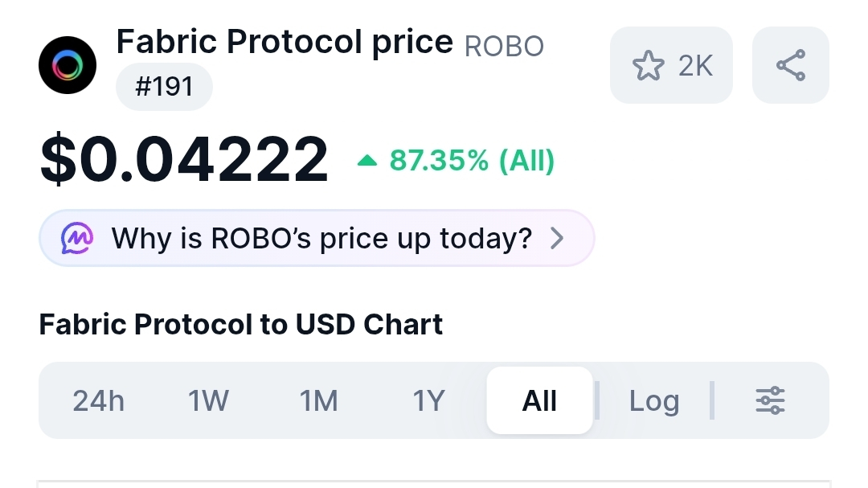The width and height of the screenshot is (868, 488).
Task: Click the Fabric Protocol to USD Chart heading
Action: 241,324
